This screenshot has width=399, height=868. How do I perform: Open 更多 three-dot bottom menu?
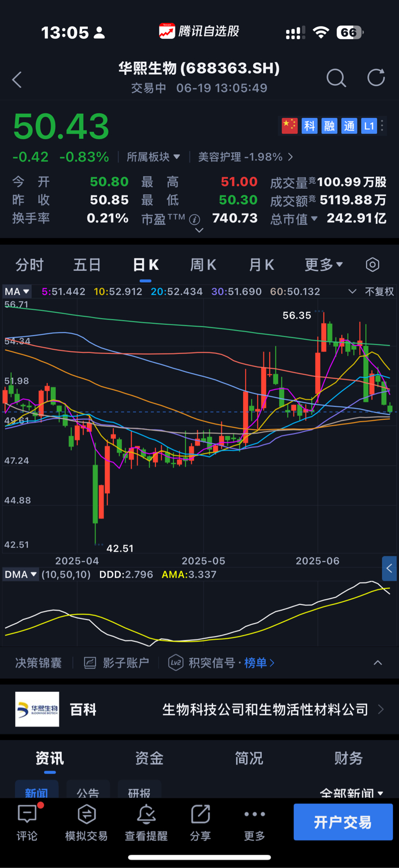(255, 814)
